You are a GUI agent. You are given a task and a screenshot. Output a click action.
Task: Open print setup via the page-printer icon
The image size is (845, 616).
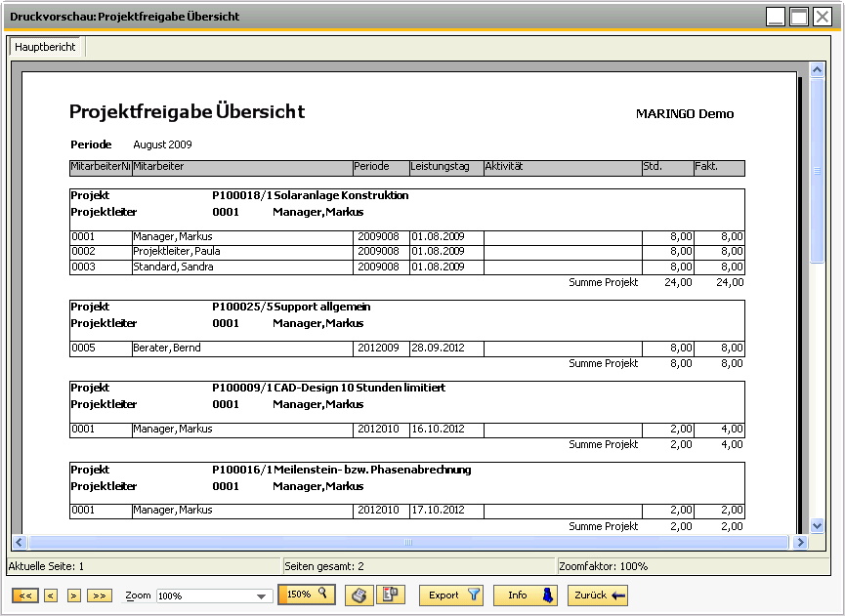(391, 595)
